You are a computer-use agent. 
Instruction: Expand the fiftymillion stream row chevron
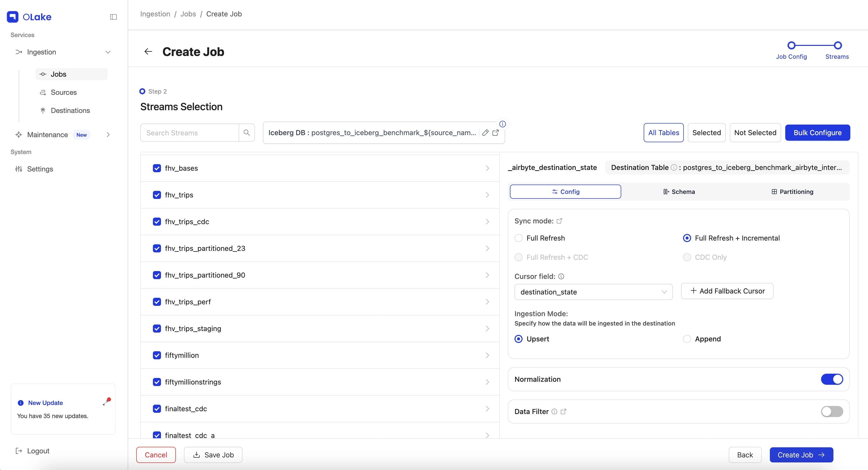pos(487,355)
